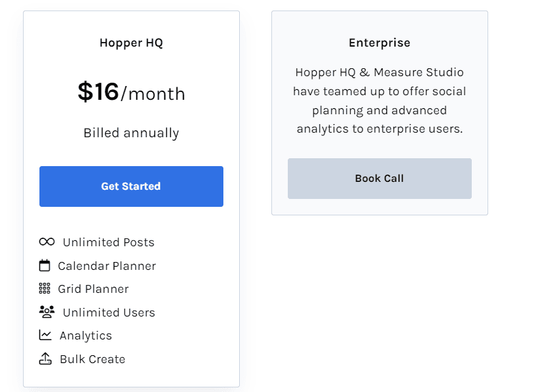
Task: Click the Hopper HQ plan heading
Action: pos(131,43)
